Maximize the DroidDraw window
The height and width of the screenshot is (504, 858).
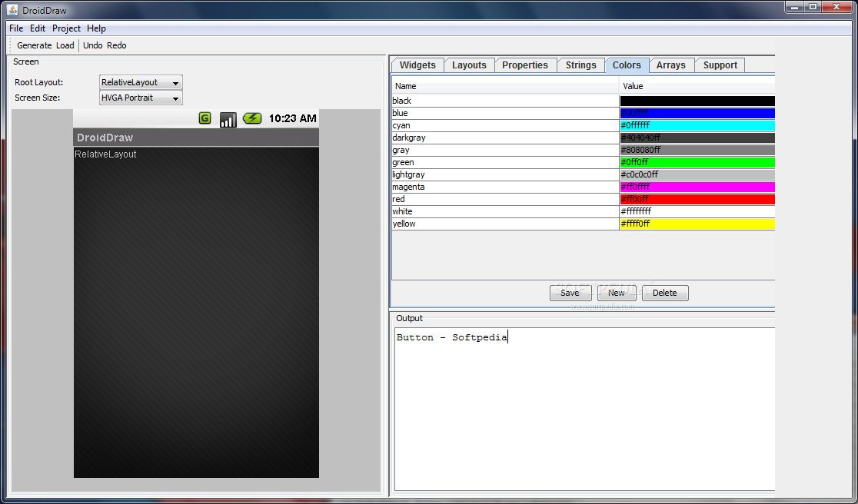pyautogui.click(x=813, y=7)
